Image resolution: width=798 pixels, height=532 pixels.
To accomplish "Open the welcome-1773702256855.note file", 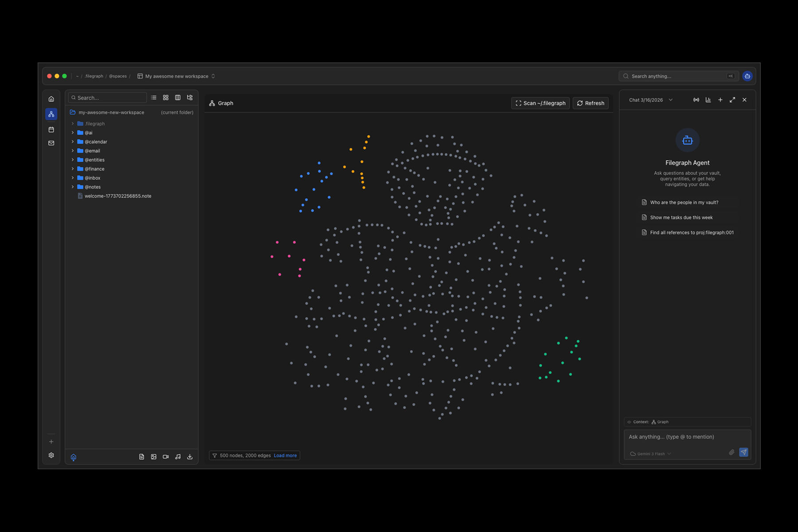I will pos(118,196).
